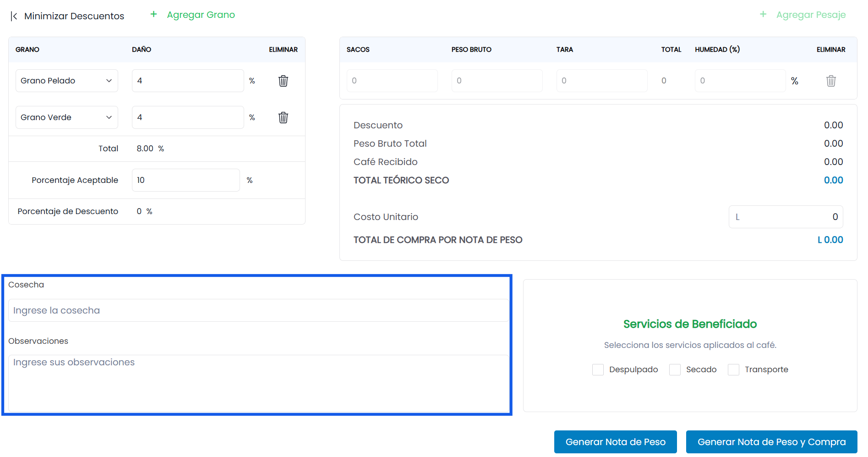Tick the Transporte service checkbox
Screen dimensions: 868x457
[x=733, y=369]
